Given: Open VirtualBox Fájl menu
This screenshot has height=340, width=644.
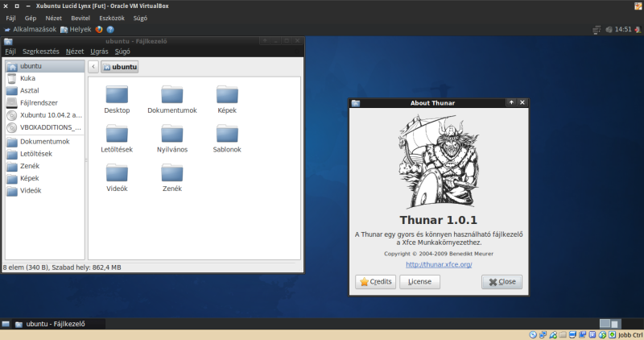Looking at the screenshot, I should pos(10,18).
